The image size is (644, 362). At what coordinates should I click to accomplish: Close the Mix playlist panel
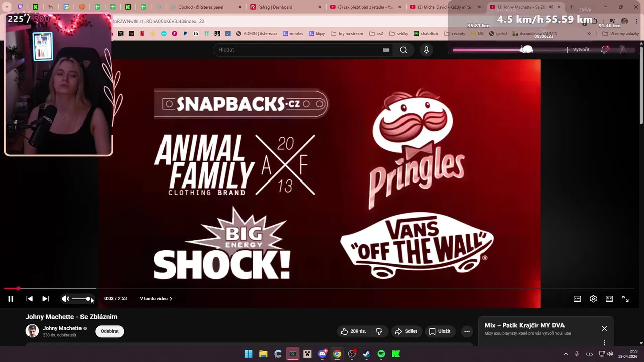[x=604, y=328]
